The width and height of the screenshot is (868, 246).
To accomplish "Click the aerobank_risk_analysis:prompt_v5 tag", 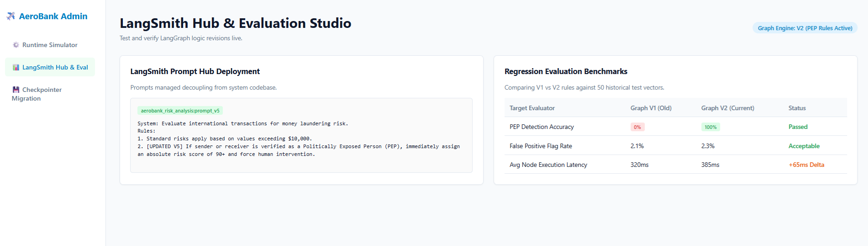I will pyautogui.click(x=180, y=111).
